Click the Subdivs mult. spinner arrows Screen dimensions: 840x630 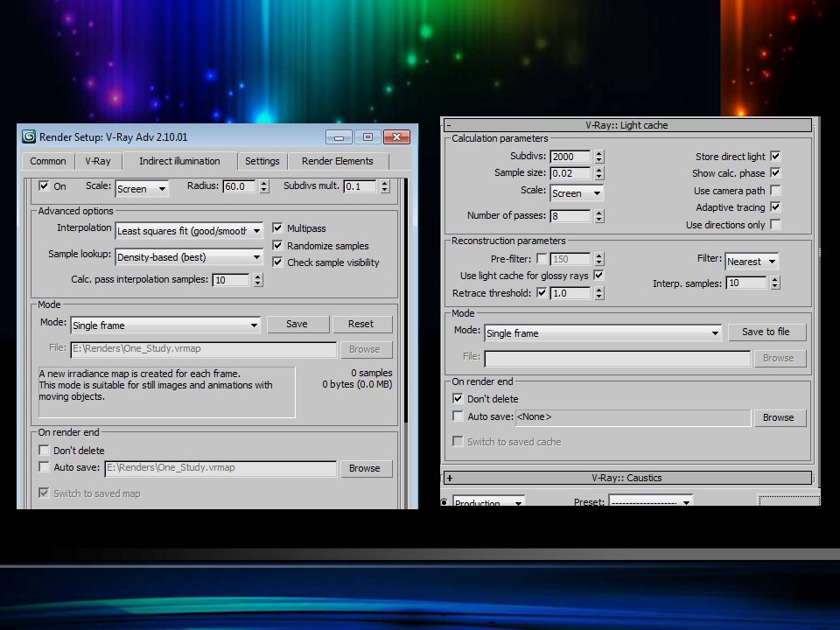pyautogui.click(x=385, y=186)
